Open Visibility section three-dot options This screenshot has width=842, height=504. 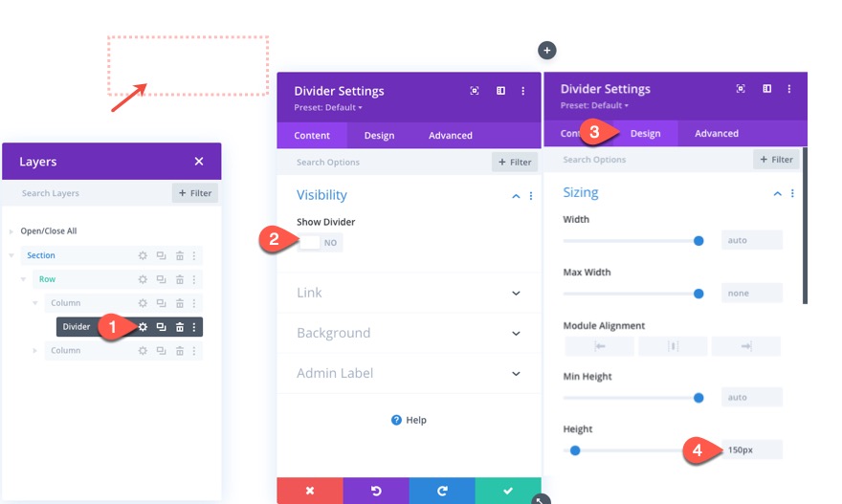tap(530, 196)
